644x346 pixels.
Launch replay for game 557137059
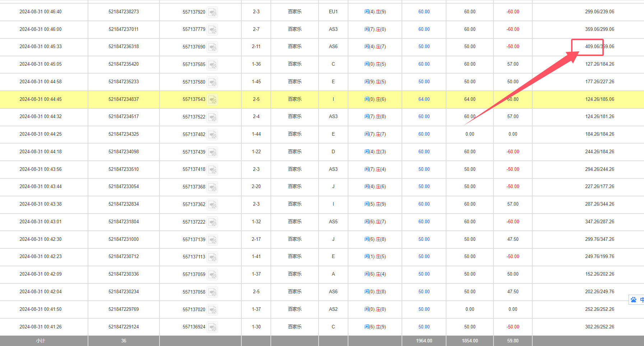click(x=213, y=275)
